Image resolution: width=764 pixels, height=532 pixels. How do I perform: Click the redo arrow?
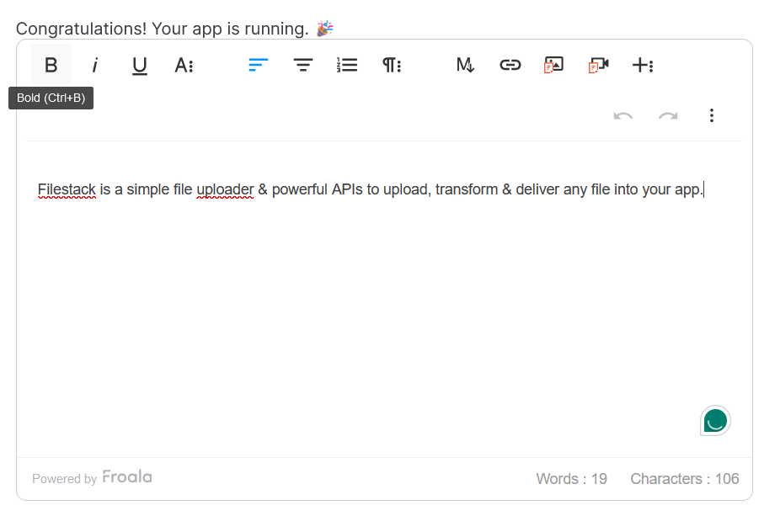(668, 115)
